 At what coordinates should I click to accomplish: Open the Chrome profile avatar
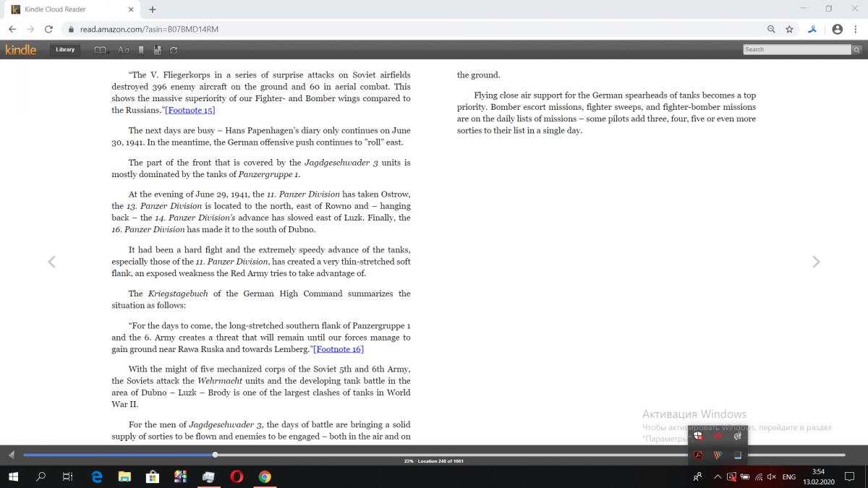837,30
